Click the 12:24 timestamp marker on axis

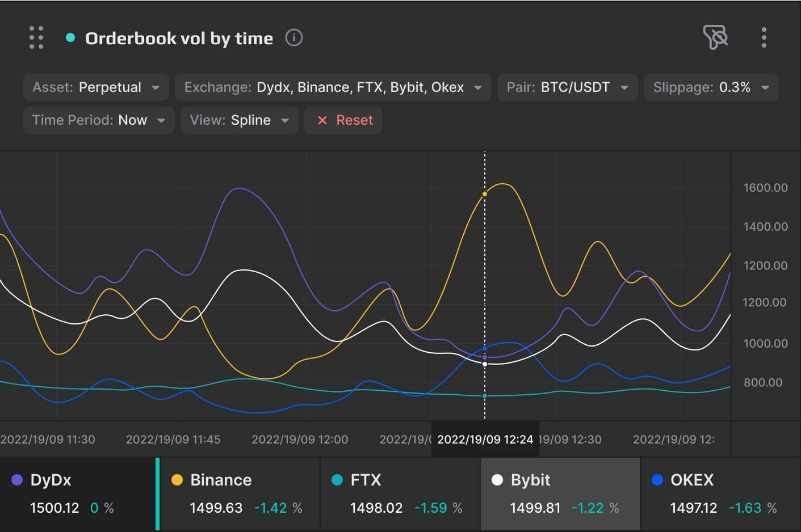coord(485,440)
